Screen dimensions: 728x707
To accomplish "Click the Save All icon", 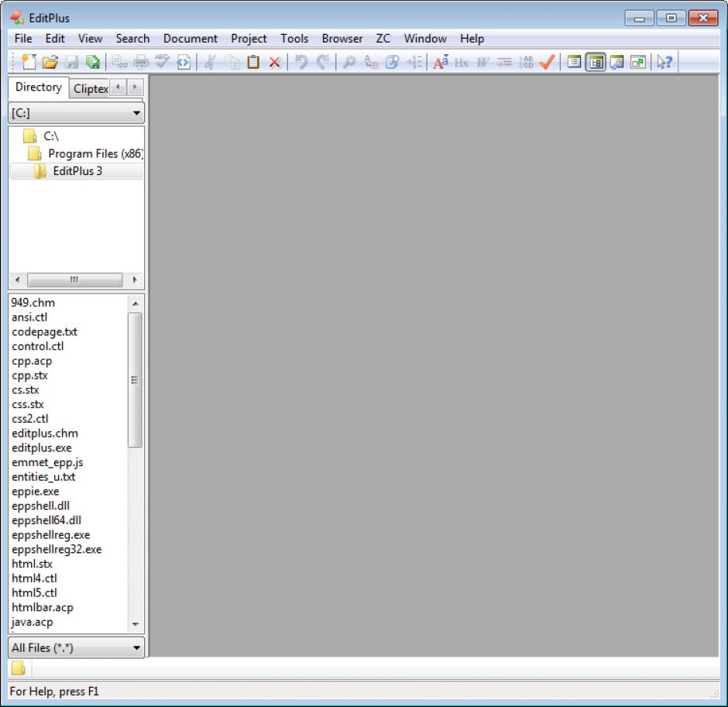I will 93,62.
